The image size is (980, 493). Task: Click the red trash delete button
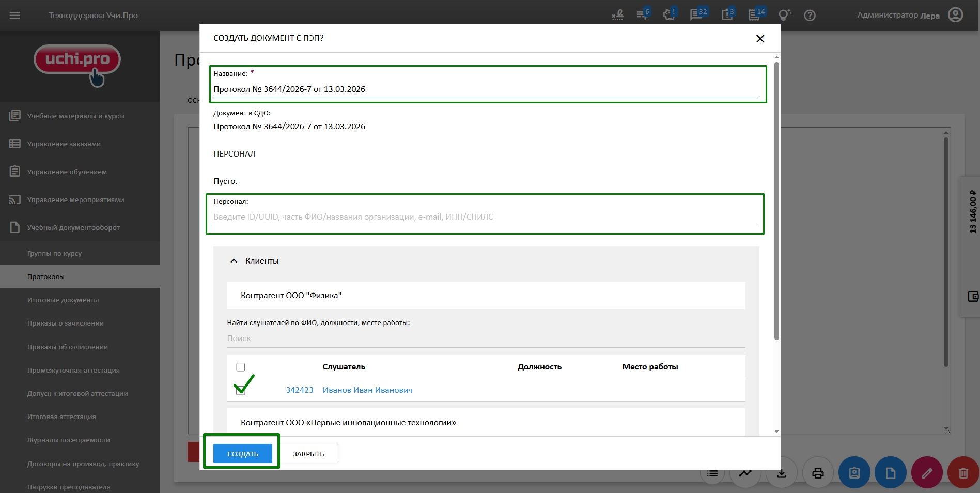coord(963,473)
